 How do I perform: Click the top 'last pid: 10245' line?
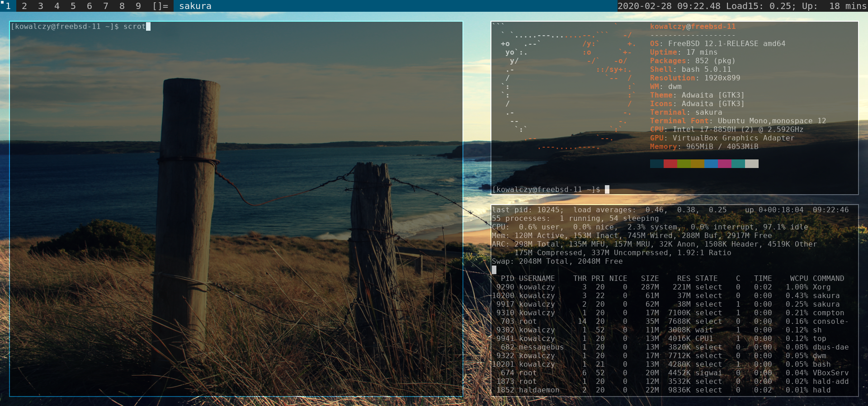tap(670, 210)
